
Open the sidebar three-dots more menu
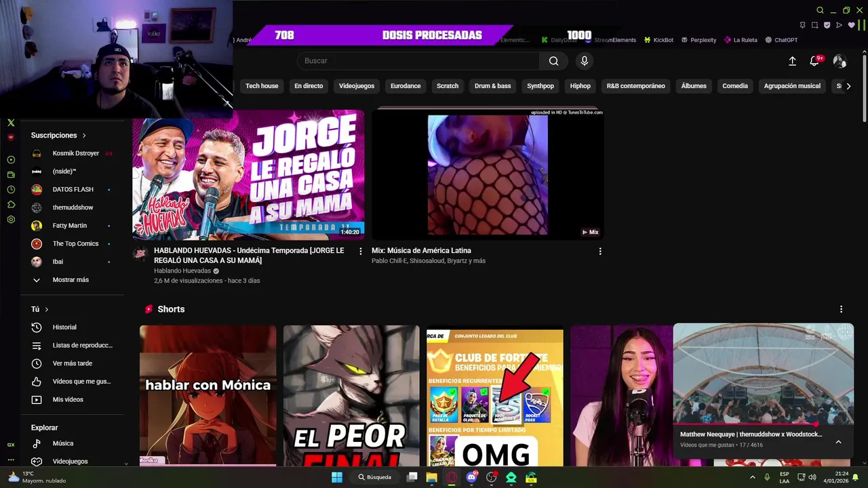11,460
